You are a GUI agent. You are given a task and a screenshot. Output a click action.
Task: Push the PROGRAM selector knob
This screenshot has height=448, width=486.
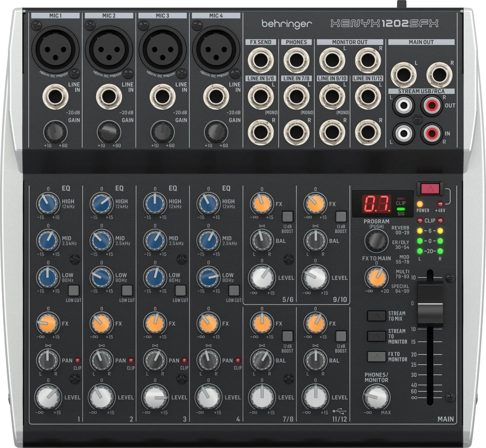(376, 241)
